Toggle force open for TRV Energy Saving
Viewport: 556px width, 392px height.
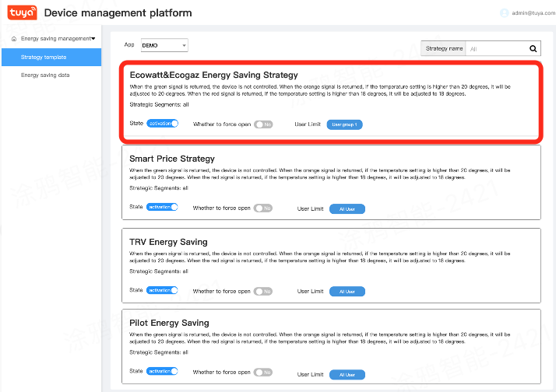[x=262, y=292]
